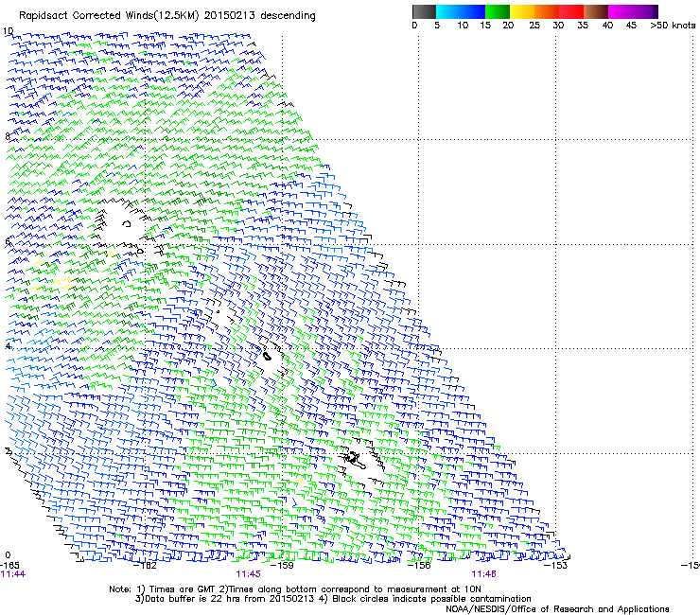Click the "NOAA/NESDIS/Office of Research and Applications" credit
The image size is (700, 615).
click(557, 608)
